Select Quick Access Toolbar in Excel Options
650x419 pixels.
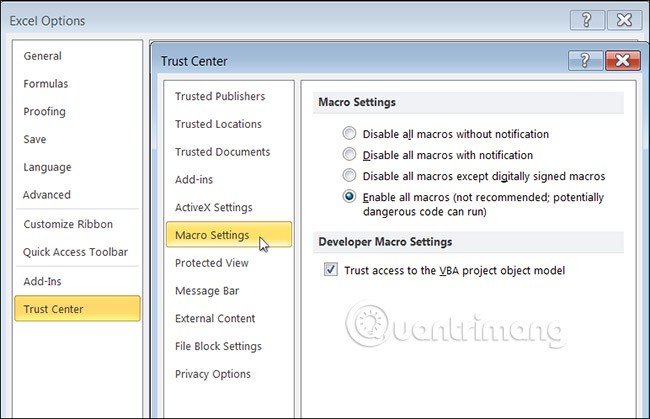pyautogui.click(x=76, y=252)
